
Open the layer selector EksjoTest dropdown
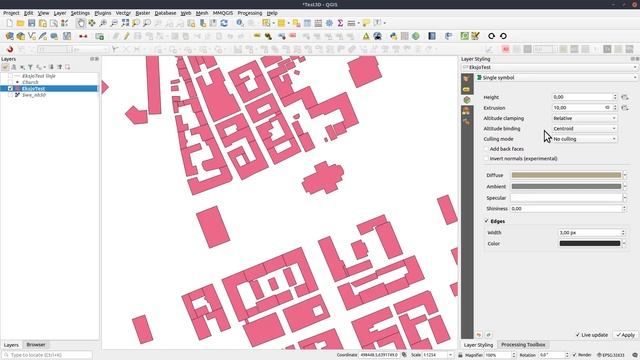pyautogui.click(x=549, y=67)
